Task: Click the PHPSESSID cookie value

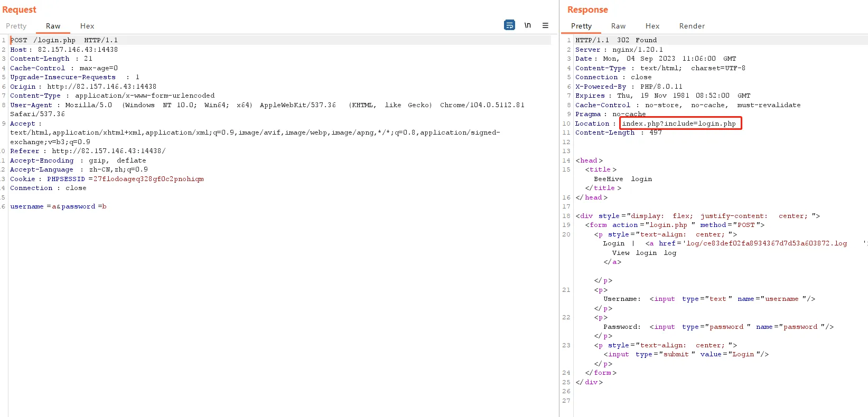Action: (x=148, y=179)
